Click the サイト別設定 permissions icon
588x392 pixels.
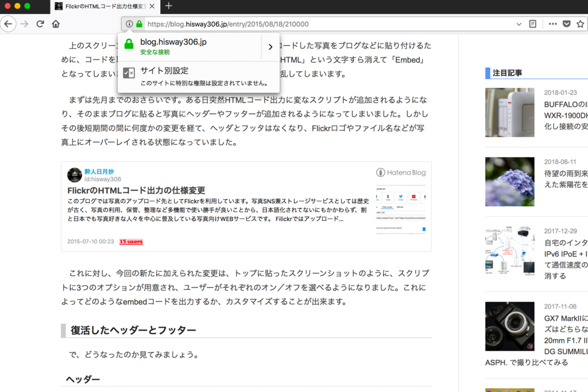click(x=129, y=73)
